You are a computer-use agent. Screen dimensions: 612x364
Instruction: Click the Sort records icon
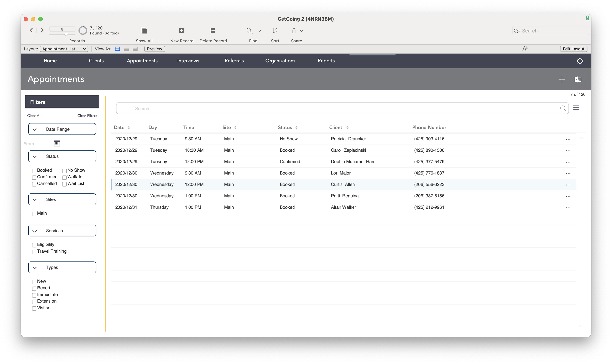coord(275,31)
